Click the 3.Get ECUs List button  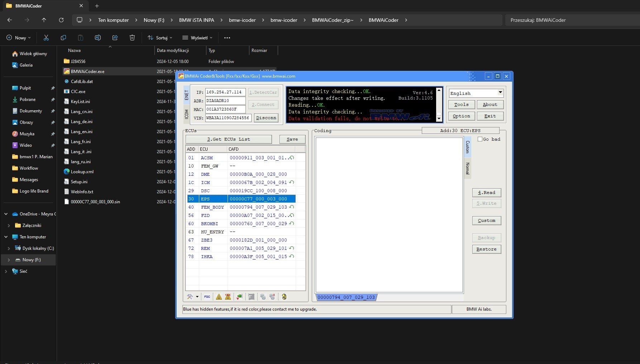(229, 139)
